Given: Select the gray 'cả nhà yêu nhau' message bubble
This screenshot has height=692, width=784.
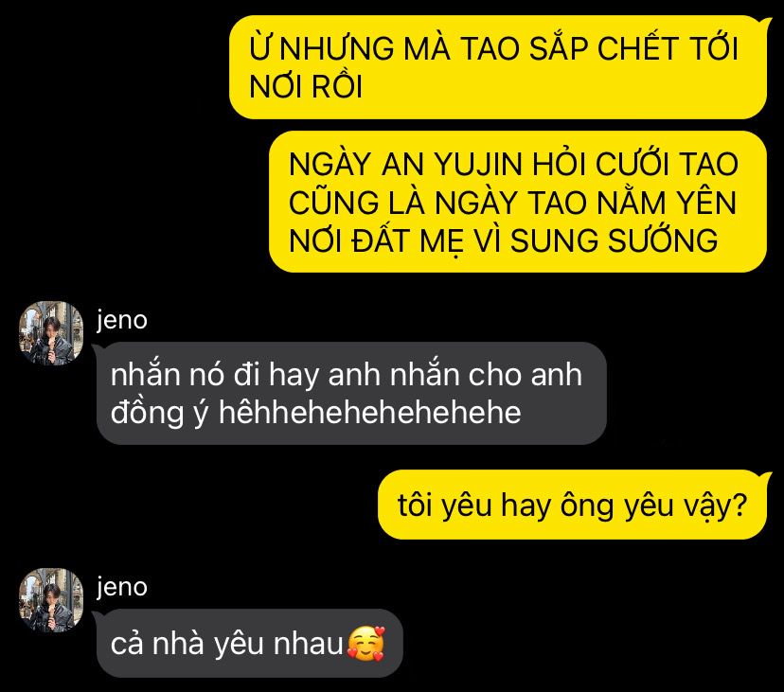Looking at the screenshot, I should pos(249,643).
